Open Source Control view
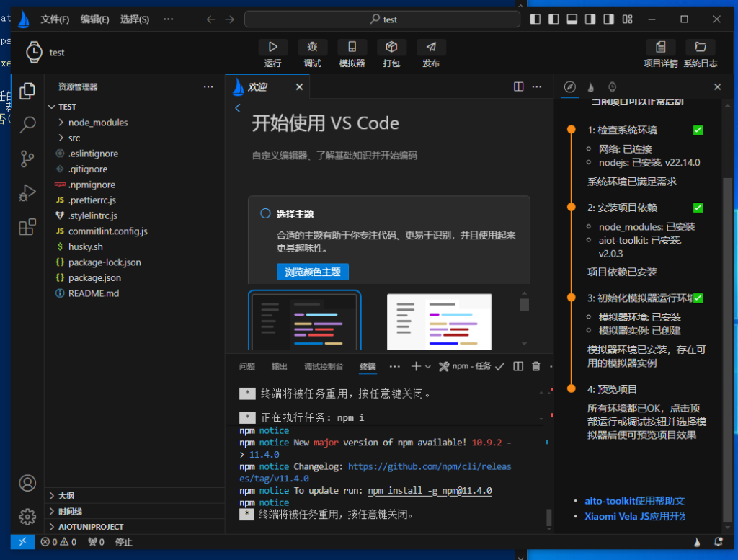Screen dimensions: 738x560 (27, 159)
